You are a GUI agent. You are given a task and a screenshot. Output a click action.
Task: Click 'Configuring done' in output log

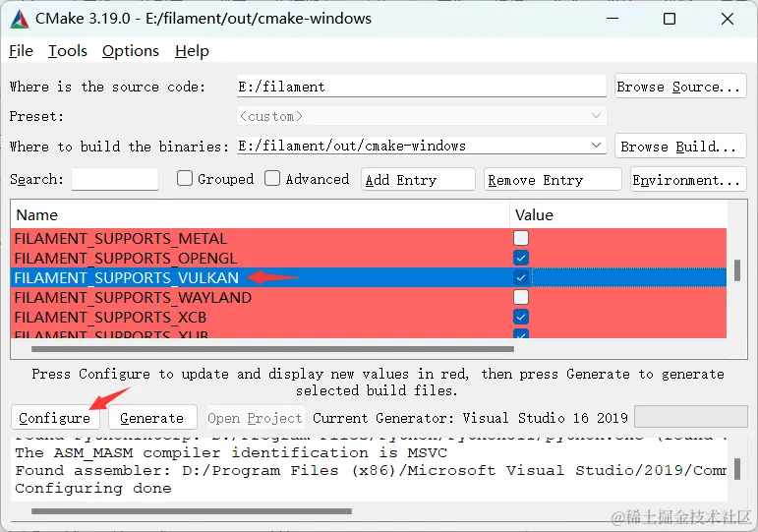93,488
